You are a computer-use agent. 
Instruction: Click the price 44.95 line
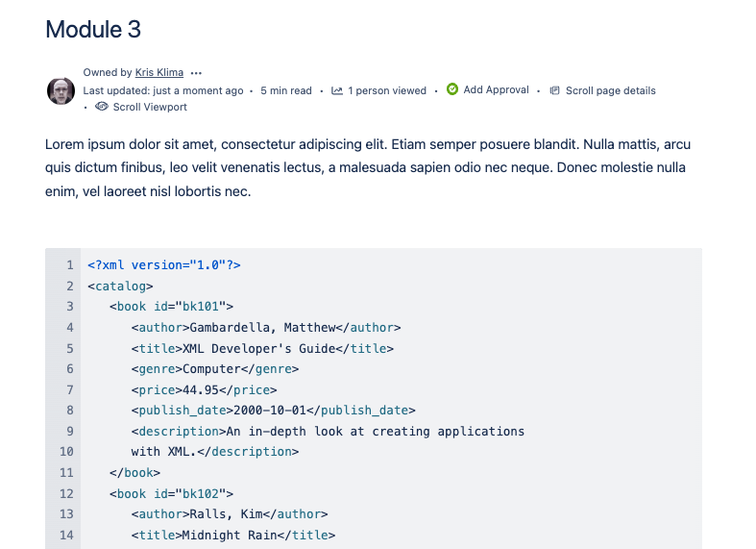pyautogui.click(x=204, y=389)
